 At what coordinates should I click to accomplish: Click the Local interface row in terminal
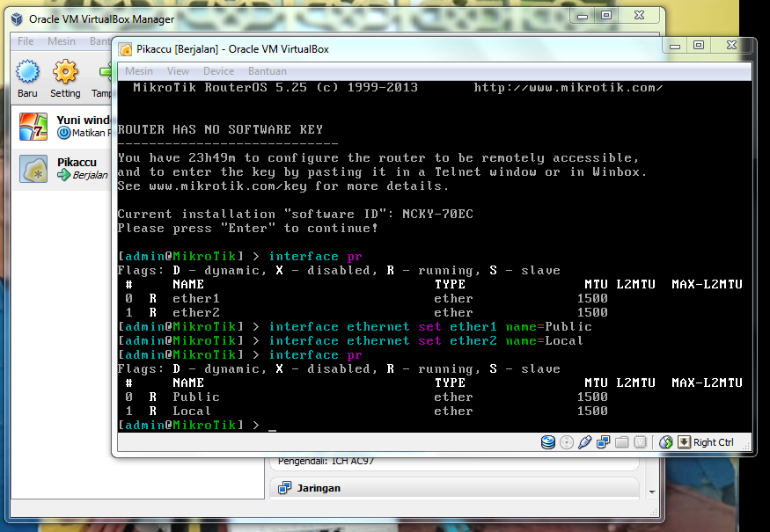point(366,411)
